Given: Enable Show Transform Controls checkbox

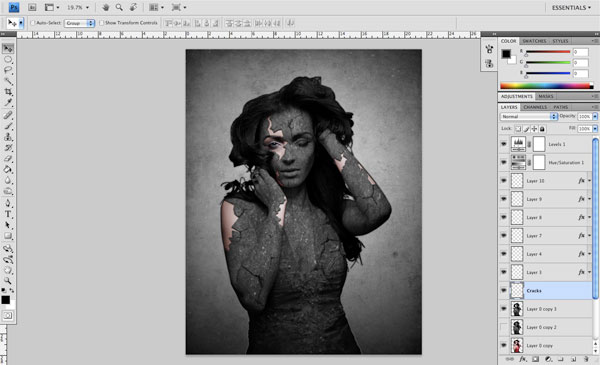Looking at the screenshot, I should pos(101,23).
